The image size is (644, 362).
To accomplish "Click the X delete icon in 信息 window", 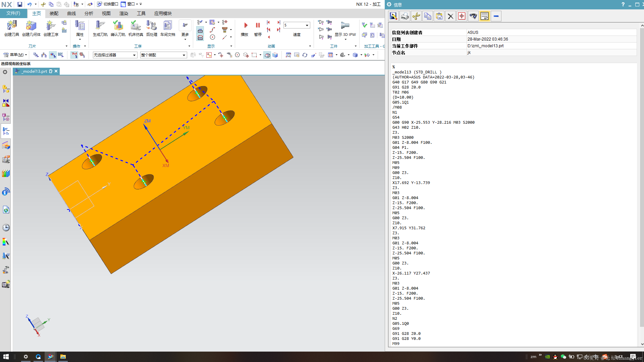I will [450, 16].
